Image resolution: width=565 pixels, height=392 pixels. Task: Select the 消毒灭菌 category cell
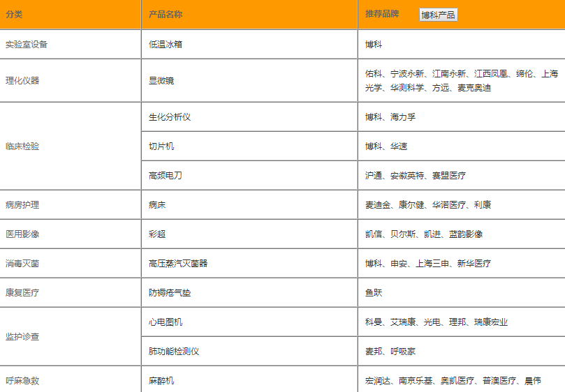pyautogui.click(x=71, y=264)
